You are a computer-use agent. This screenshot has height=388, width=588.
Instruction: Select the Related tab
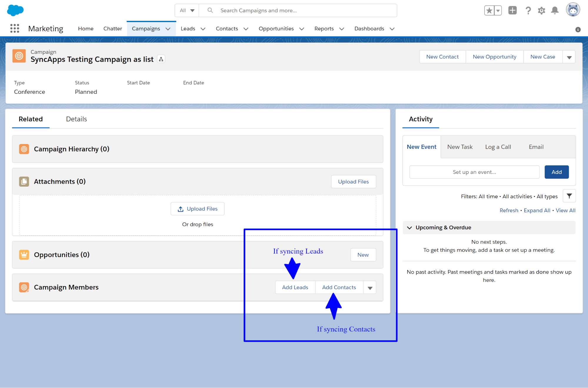click(31, 119)
